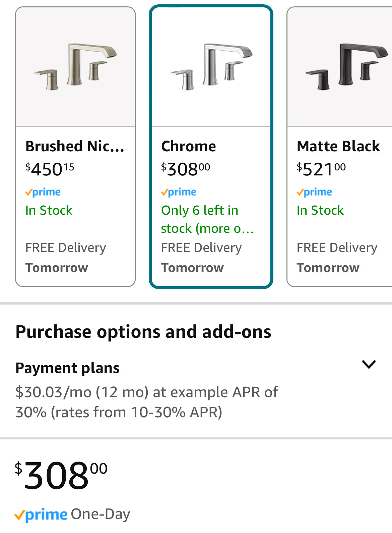This screenshot has width=392, height=533.
Task: Click the Prime logo under Matte Black
Action: [314, 192]
